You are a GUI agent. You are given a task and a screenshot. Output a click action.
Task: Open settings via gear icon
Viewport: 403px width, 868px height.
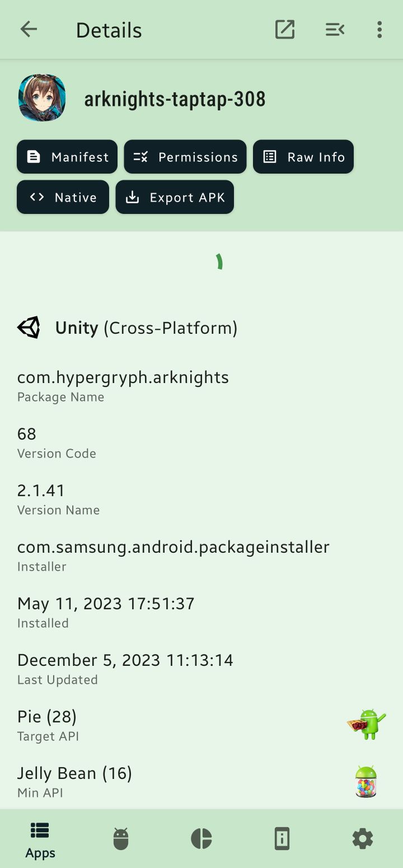tap(363, 839)
